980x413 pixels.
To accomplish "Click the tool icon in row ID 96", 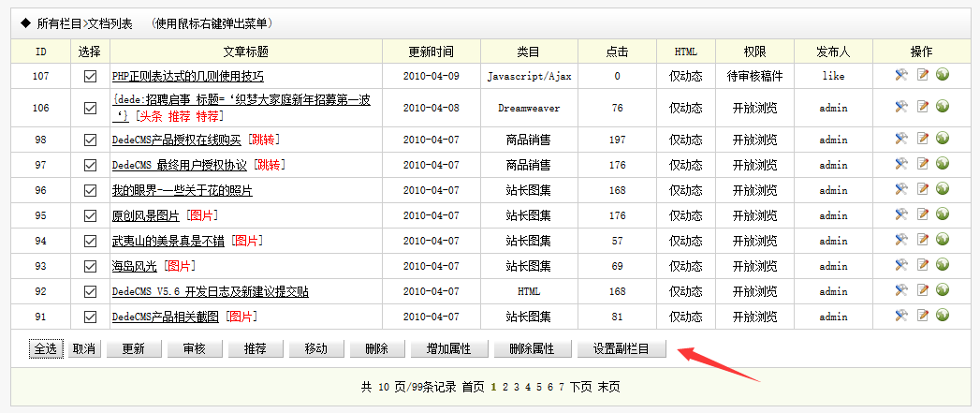I will click(901, 190).
